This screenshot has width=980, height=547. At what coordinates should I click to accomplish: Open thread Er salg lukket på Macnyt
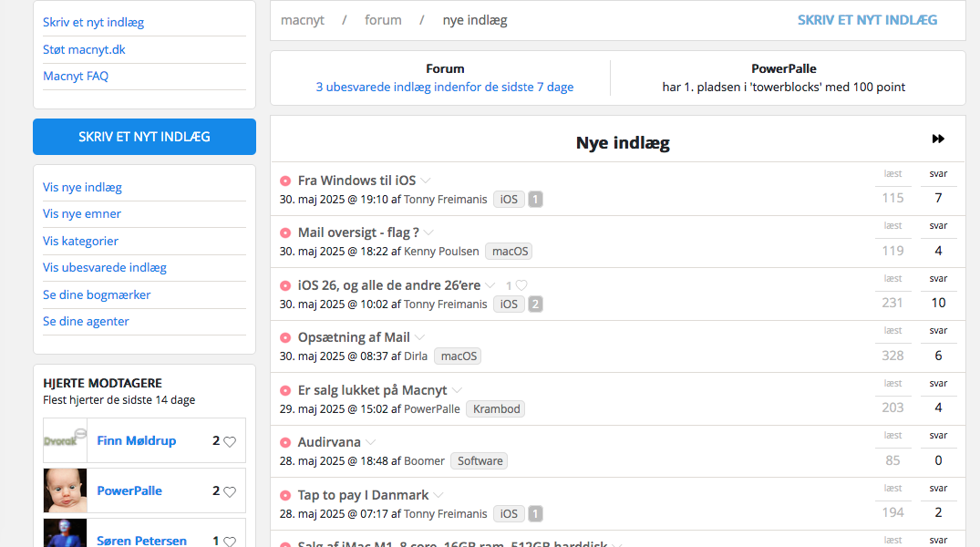[x=373, y=390]
